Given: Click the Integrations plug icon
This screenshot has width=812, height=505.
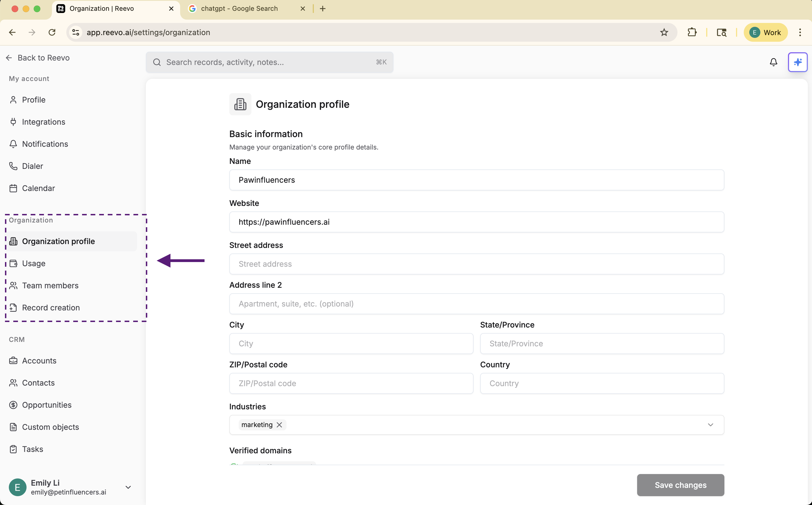Looking at the screenshot, I should (x=13, y=122).
